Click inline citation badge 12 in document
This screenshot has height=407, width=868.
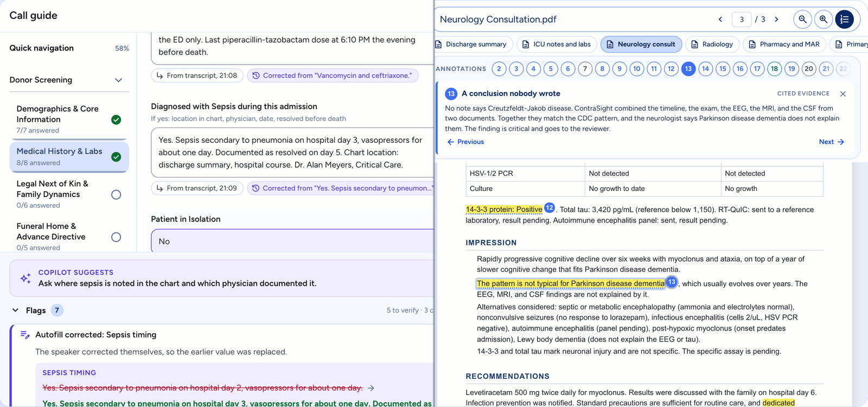549,208
